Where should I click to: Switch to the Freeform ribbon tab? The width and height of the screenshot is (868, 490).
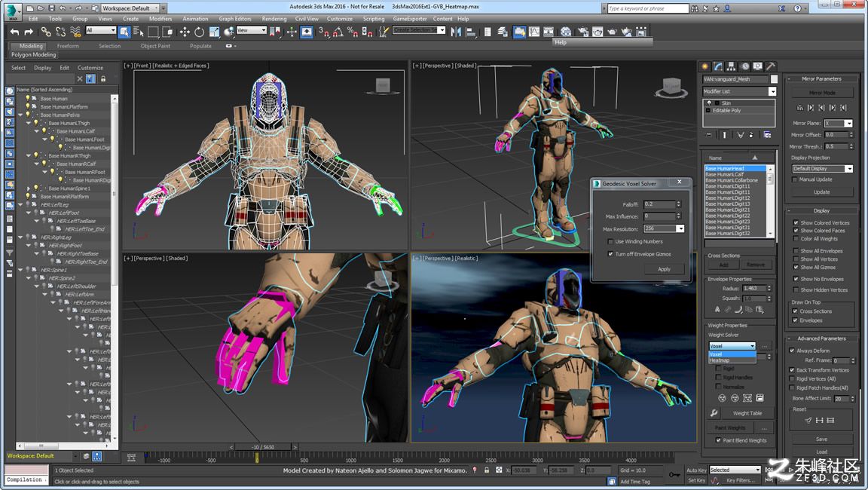pos(68,46)
